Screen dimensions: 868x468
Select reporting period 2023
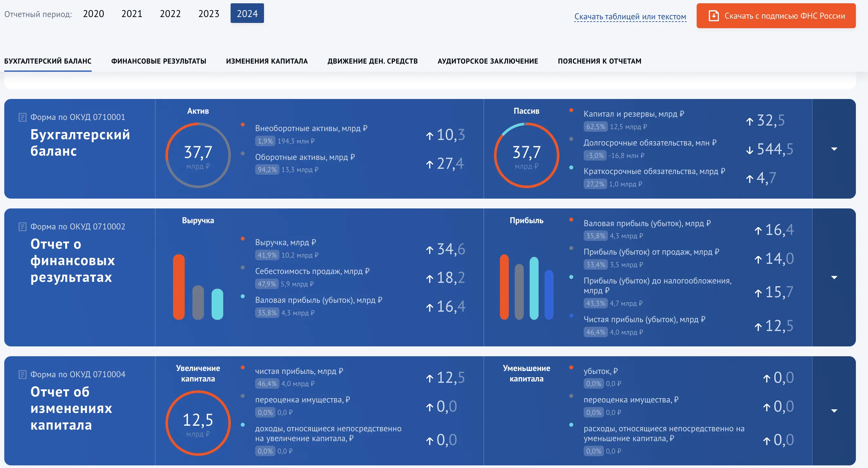[209, 14]
